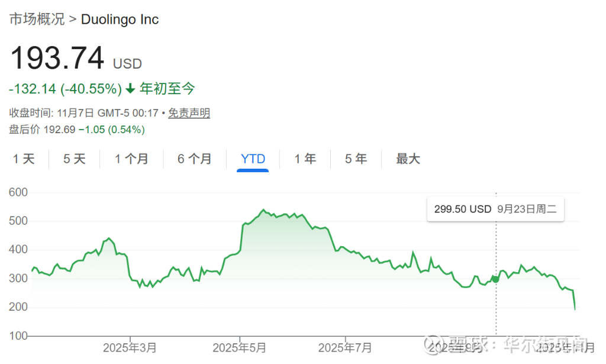The width and height of the screenshot is (606, 364).
Task: Click the 2025年3月 axis label
Action: coord(130,347)
